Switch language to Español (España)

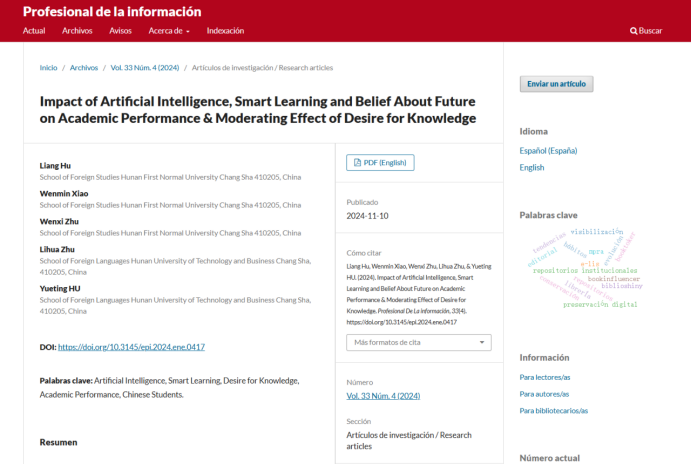pyautogui.click(x=548, y=151)
